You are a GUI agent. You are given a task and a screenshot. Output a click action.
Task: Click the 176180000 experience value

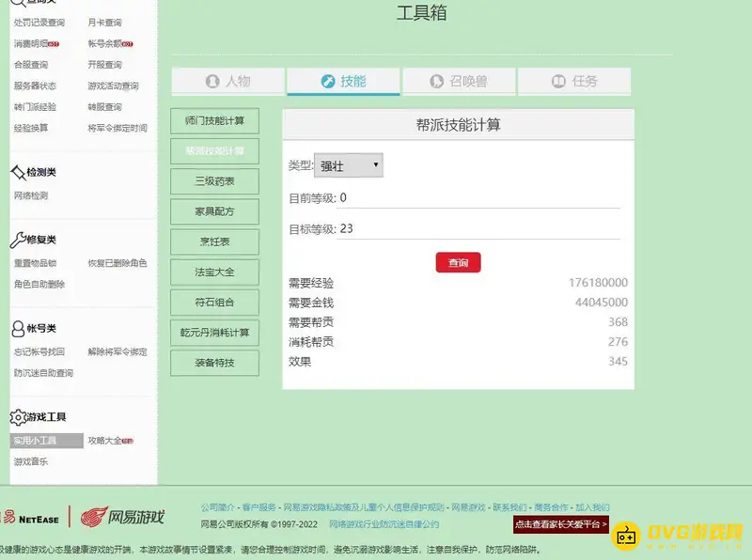click(x=598, y=283)
